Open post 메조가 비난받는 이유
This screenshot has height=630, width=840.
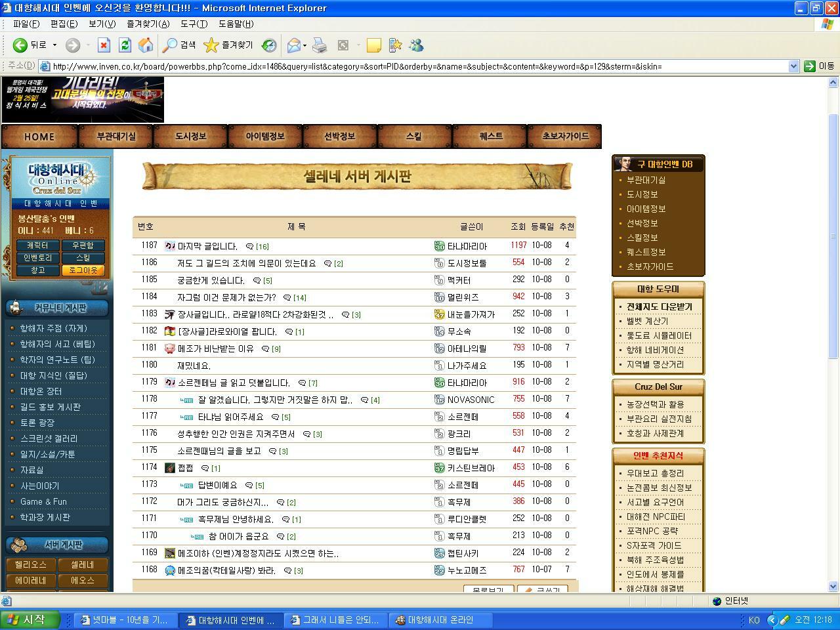(215, 348)
